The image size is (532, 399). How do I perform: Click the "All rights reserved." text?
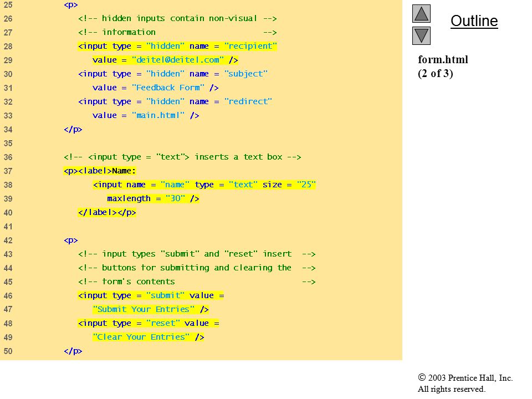point(452,389)
